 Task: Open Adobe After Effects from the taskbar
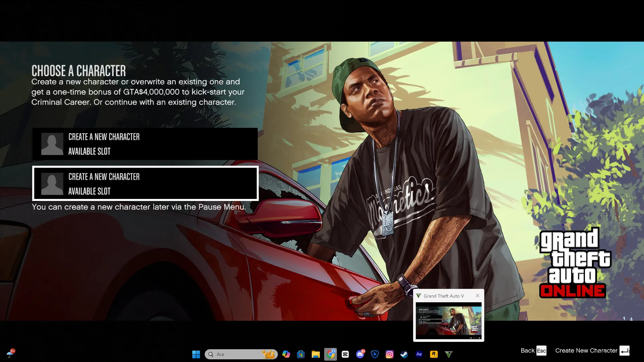419,354
